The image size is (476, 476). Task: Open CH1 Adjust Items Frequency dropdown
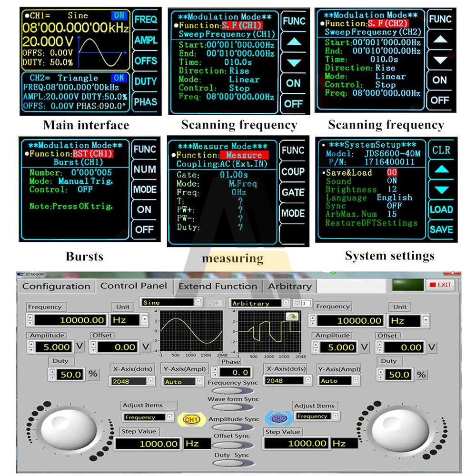coord(170,417)
